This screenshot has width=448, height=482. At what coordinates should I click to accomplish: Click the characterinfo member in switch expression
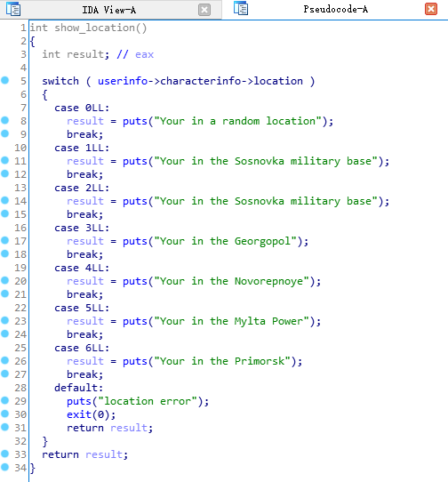coord(201,81)
